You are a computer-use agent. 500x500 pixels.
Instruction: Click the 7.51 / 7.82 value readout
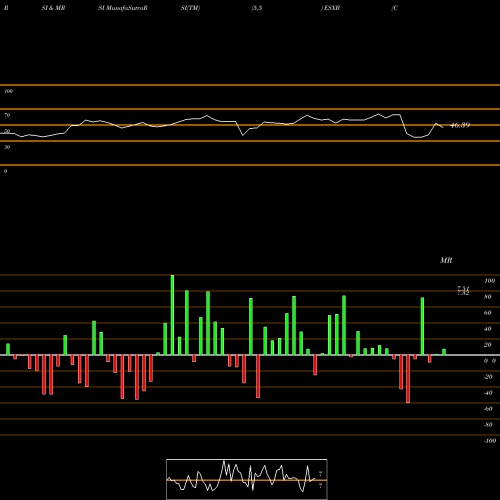point(463,291)
